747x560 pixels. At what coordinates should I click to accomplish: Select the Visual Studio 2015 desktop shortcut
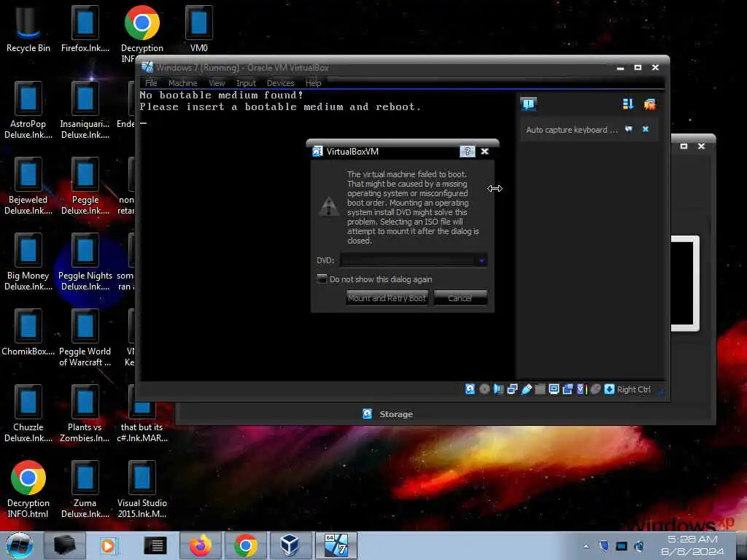point(142,489)
